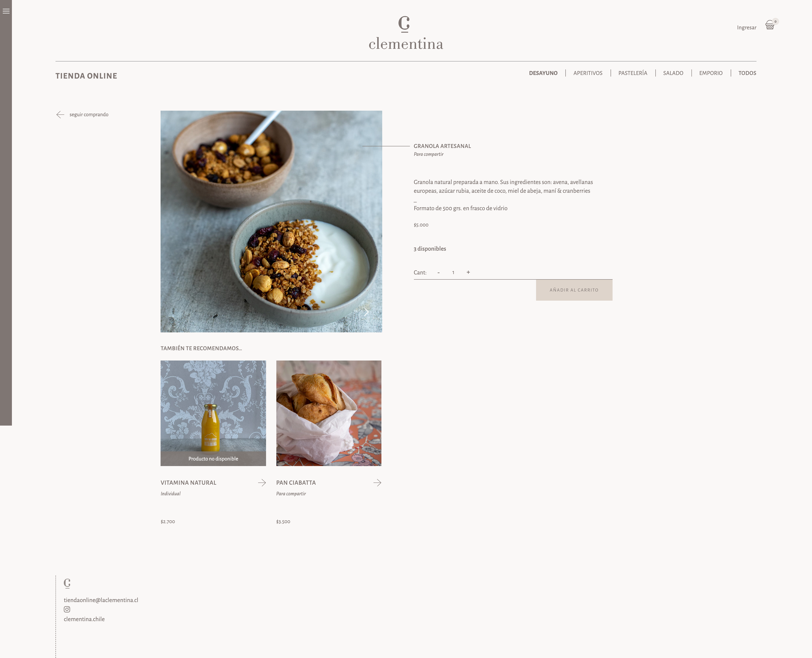
Task: View the Todos products category
Action: tap(747, 73)
